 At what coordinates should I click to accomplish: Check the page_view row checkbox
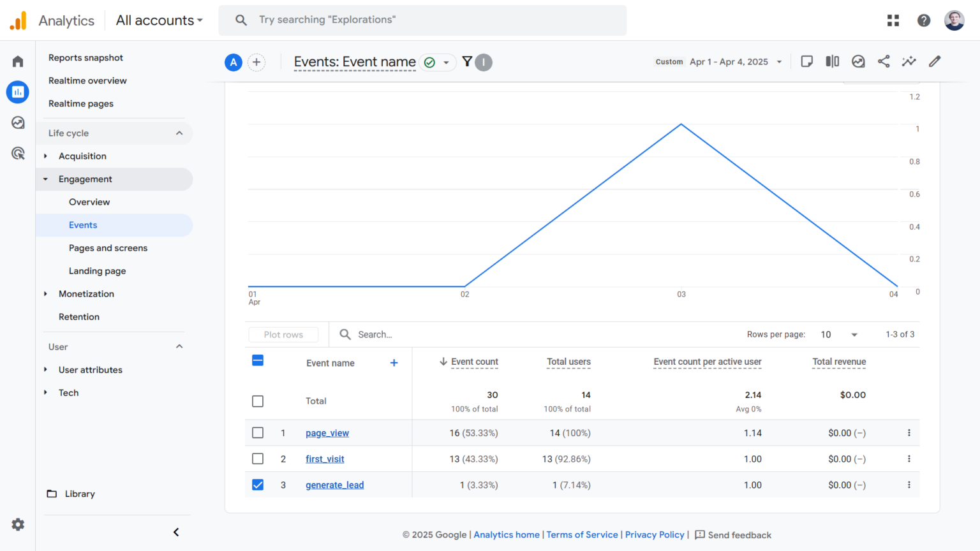pos(258,432)
